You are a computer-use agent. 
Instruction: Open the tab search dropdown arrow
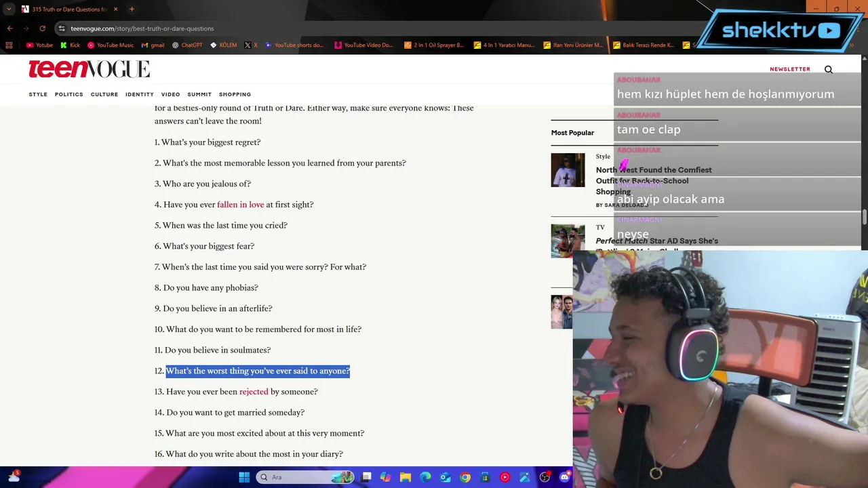9,9
